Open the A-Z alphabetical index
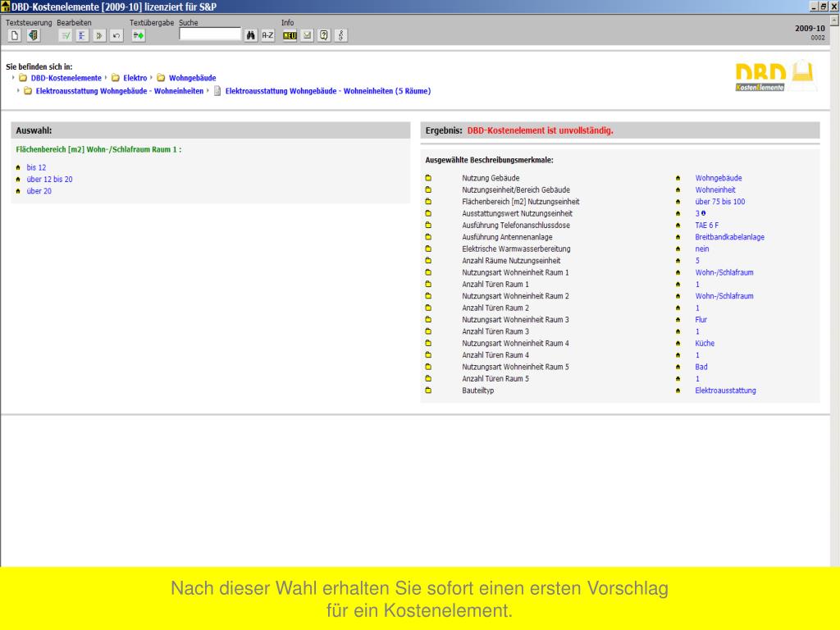Viewport: 840px width, 630px height. 267,35
